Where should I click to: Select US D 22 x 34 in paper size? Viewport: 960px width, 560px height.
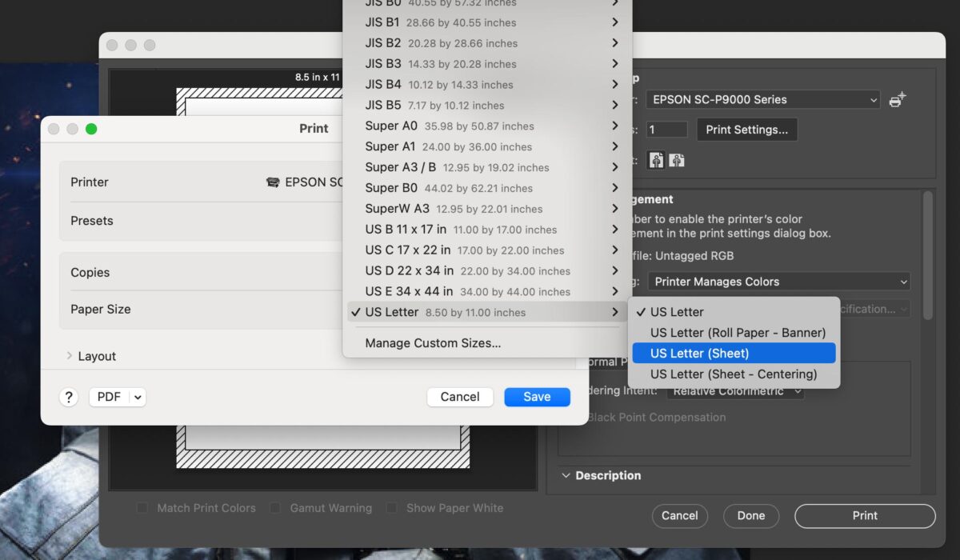click(x=487, y=270)
